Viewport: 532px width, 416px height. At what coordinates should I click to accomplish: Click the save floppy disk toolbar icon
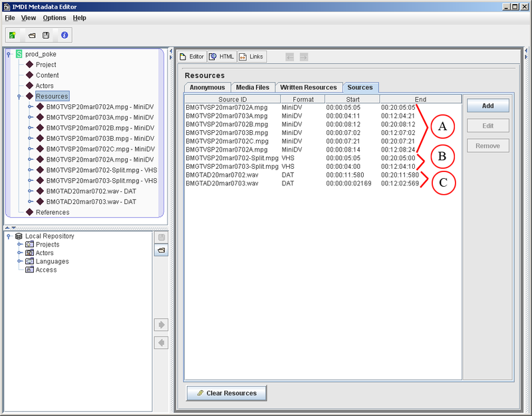pyautogui.click(x=46, y=35)
